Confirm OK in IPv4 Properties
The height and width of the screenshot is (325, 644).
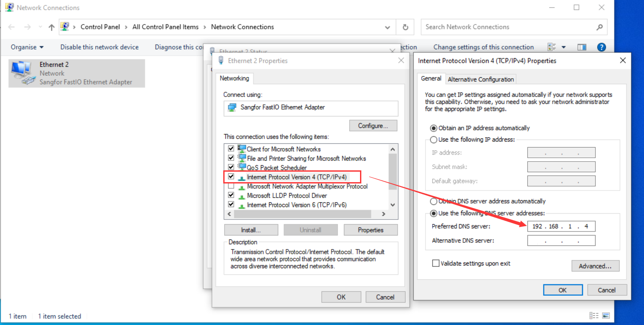point(563,290)
